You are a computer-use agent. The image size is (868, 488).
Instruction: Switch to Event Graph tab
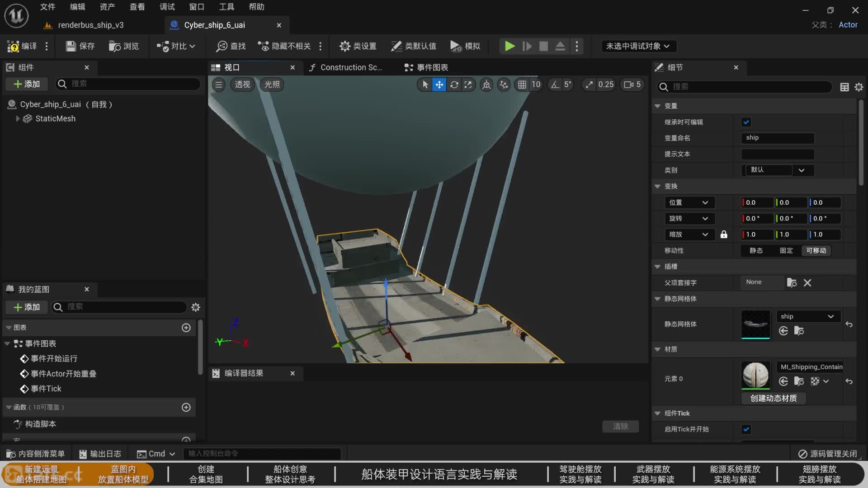[426, 67]
